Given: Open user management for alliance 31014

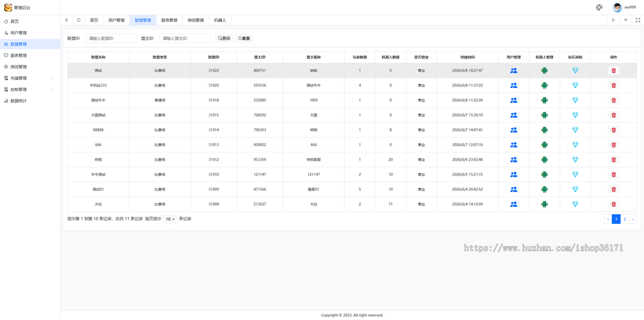Looking at the screenshot, I should [x=514, y=130].
